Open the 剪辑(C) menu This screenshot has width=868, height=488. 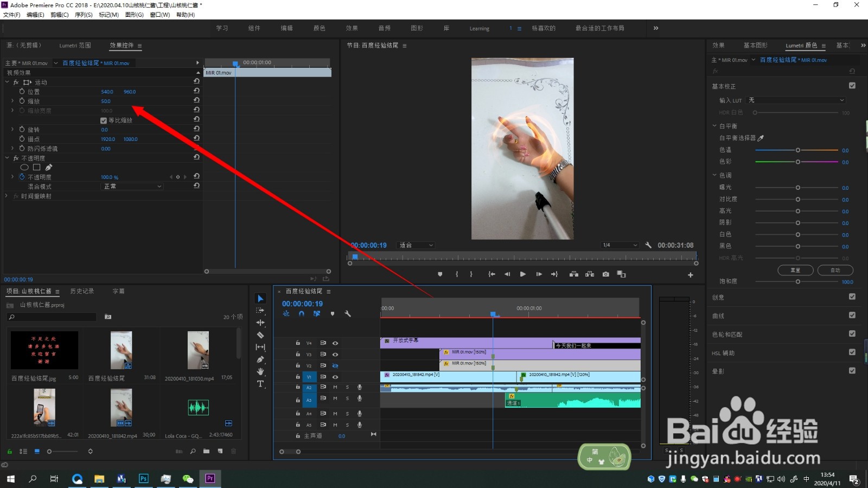(x=60, y=15)
